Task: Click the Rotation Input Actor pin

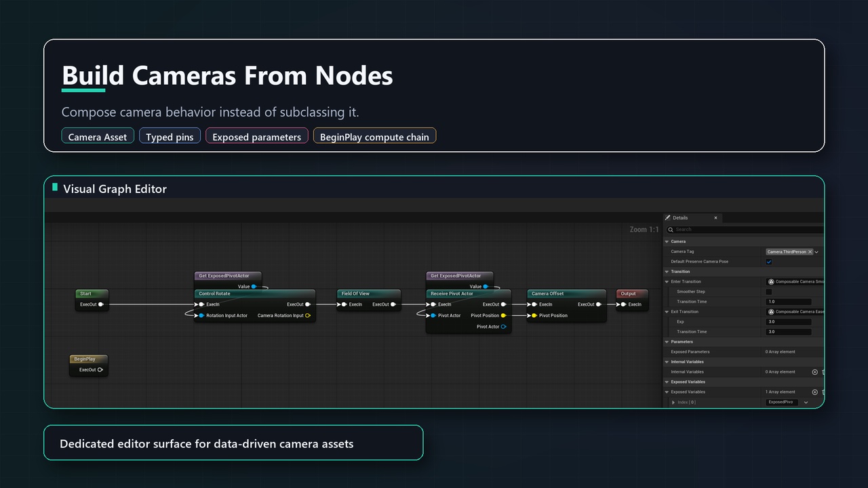Action: pyautogui.click(x=201, y=315)
